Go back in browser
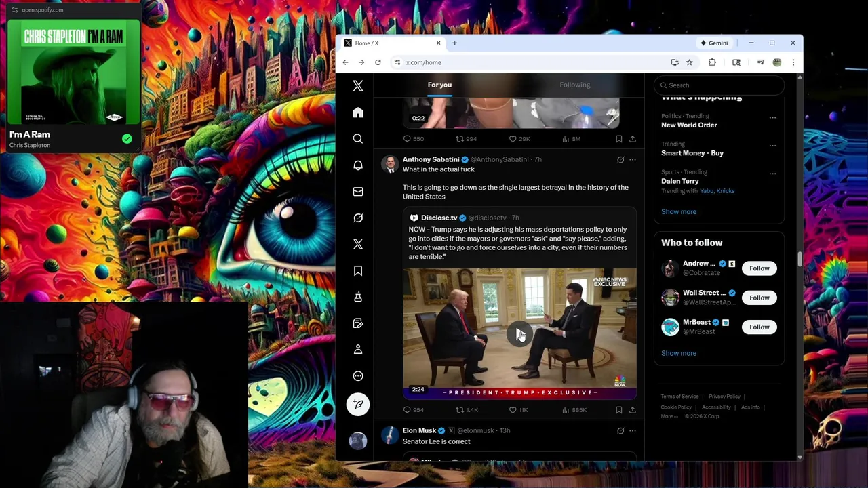Viewport: 868px width, 488px height. (x=345, y=62)
